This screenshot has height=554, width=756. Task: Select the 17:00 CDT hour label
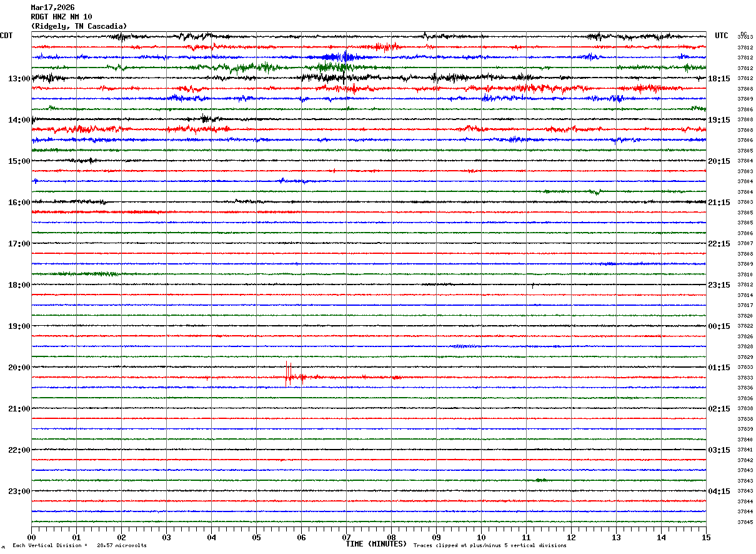(x=19, y=244)
